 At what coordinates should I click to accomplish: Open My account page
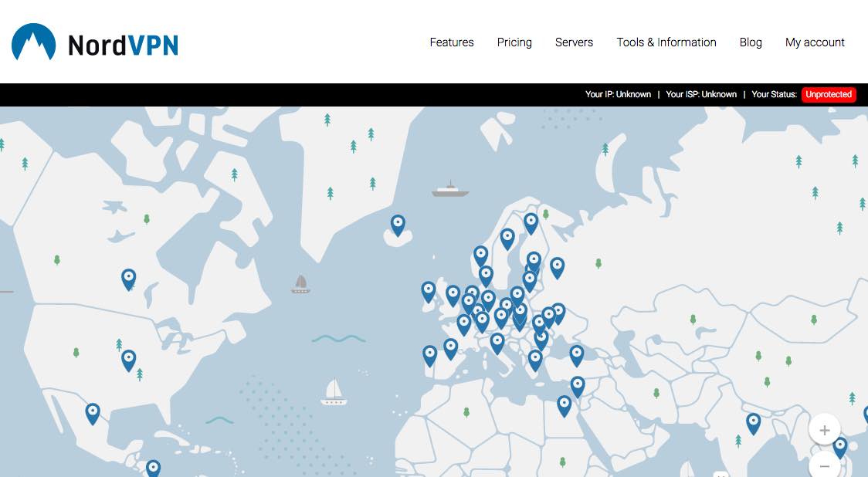(815, 42)
